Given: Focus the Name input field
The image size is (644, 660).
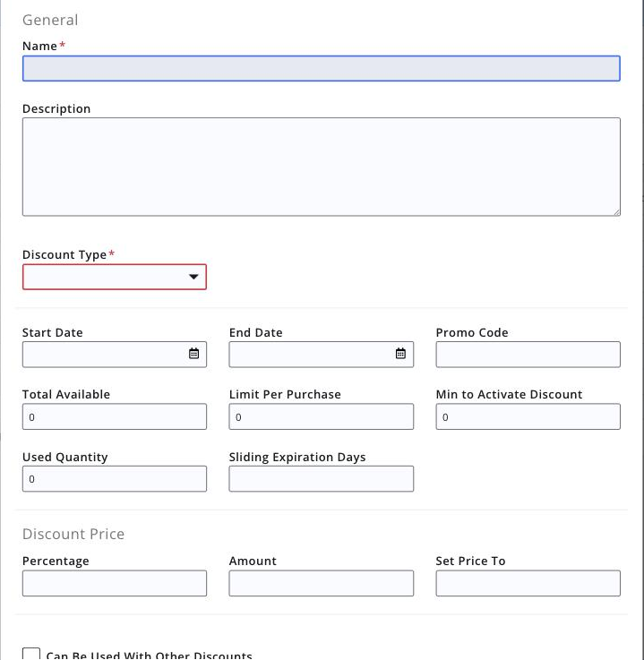Looking at the screenshot, I should pyautogui.click(x=322, y=68).
